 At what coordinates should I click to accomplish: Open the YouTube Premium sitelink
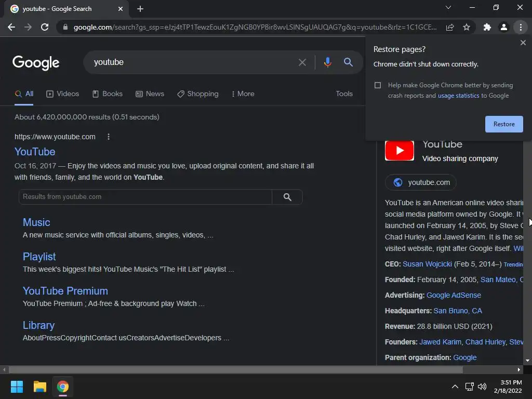(x=65, y=291)
